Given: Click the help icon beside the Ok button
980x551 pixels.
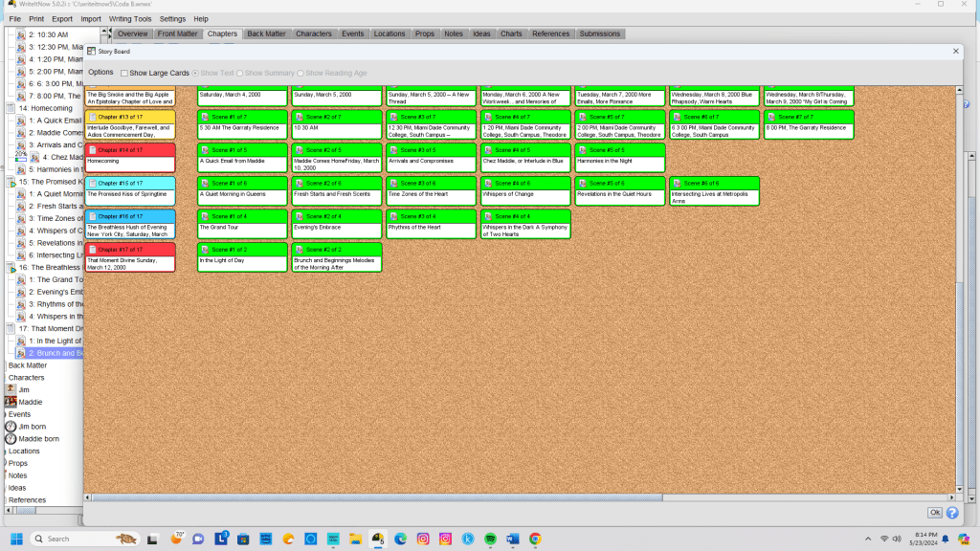Looking at the screenshot, I should (952, 513).
